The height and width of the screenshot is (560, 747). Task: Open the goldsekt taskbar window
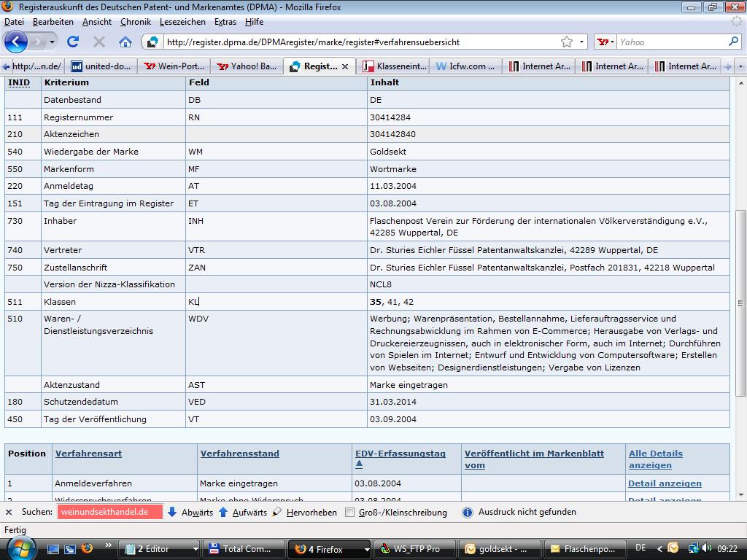coord(499,549)
